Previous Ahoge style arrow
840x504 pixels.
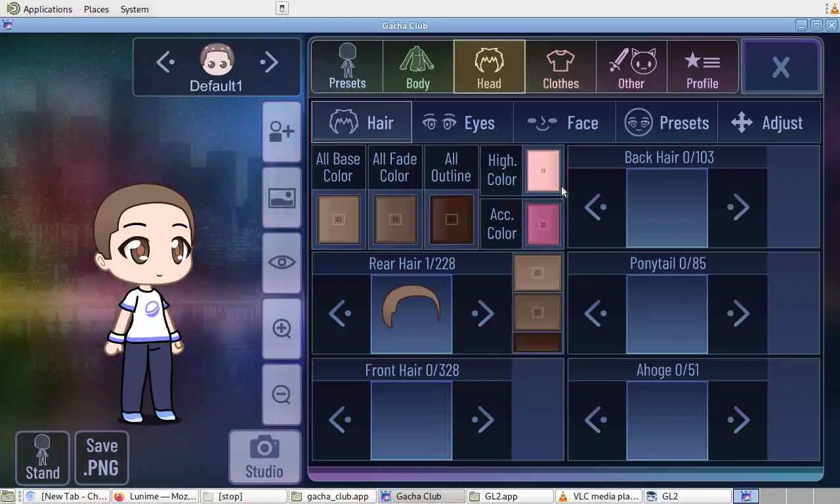click(x=596, y=420)
